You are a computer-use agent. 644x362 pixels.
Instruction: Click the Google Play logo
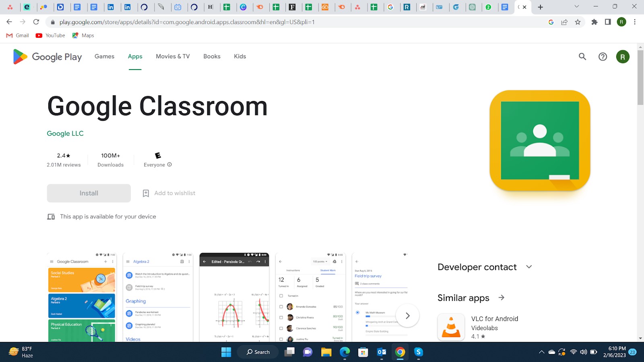(x=46, y=57)
